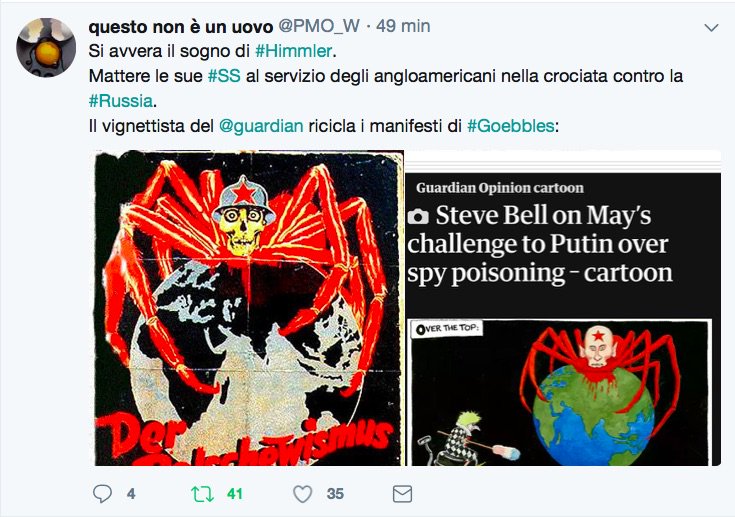Click the retweet count 41
This screenshot has width=735, height=517.
pos(234,494)
